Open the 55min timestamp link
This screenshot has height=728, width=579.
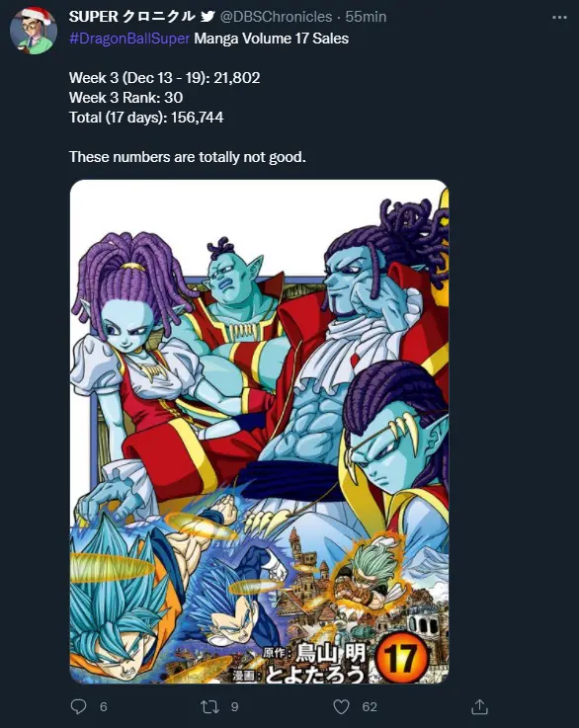tap(366, 17)
